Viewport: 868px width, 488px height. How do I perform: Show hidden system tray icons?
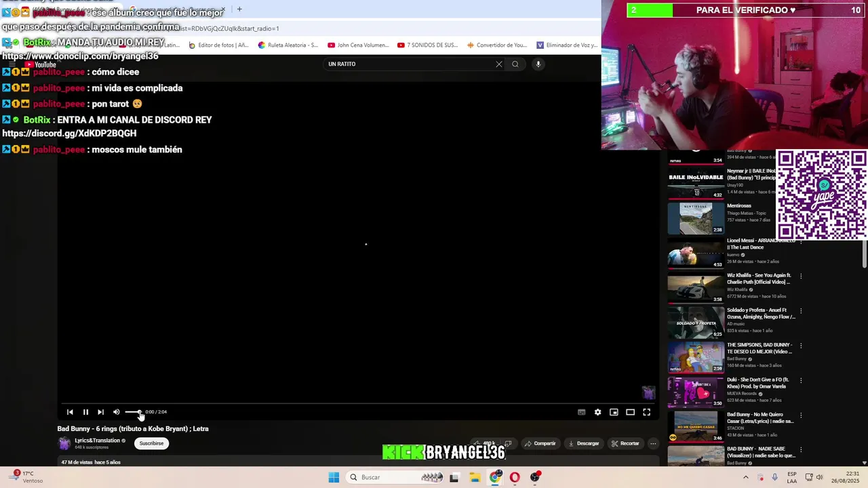747,477
